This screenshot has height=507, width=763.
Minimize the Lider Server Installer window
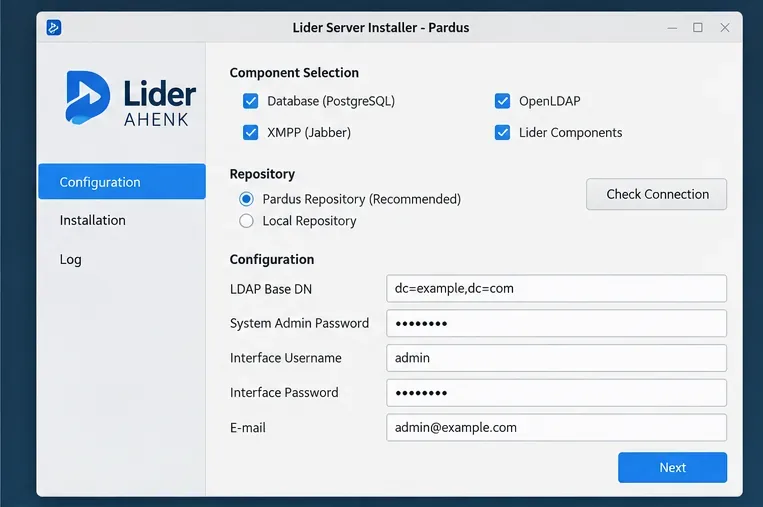click(x=672, y=28)
